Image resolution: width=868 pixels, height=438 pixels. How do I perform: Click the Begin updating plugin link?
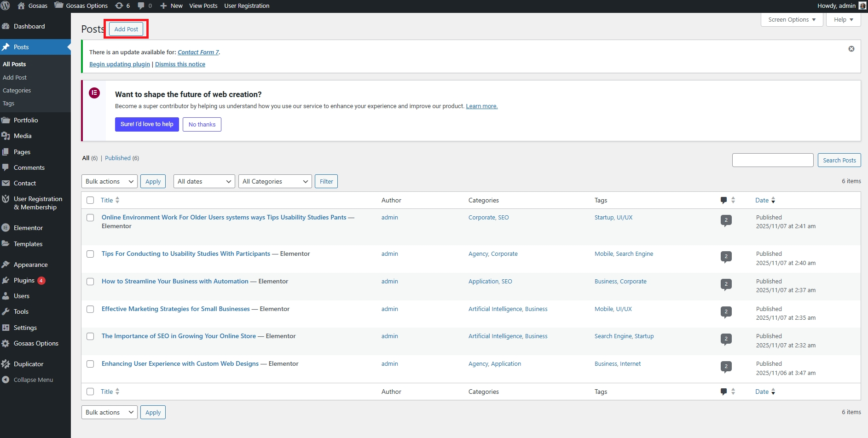(120, 64)
